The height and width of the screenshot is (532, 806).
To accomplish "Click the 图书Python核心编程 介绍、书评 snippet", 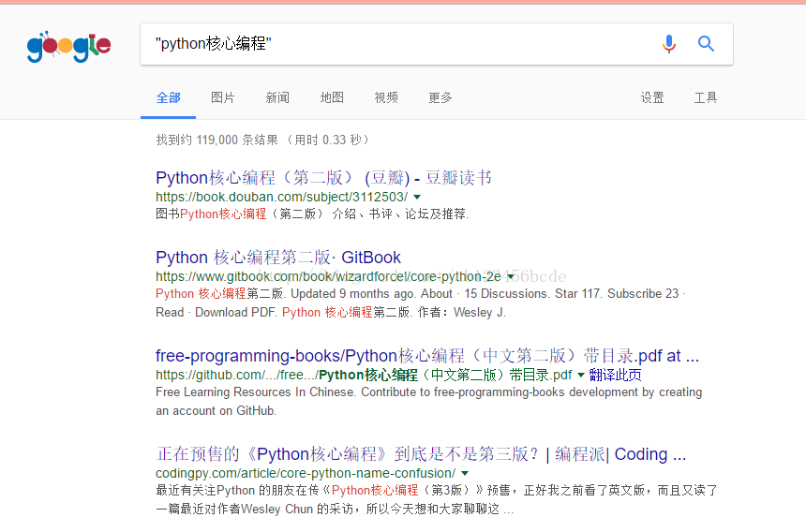I will [x=312, y=214].
